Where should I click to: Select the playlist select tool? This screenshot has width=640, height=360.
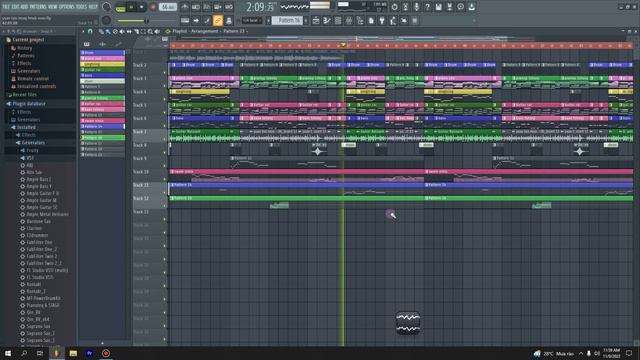click(x=143, y=31)
